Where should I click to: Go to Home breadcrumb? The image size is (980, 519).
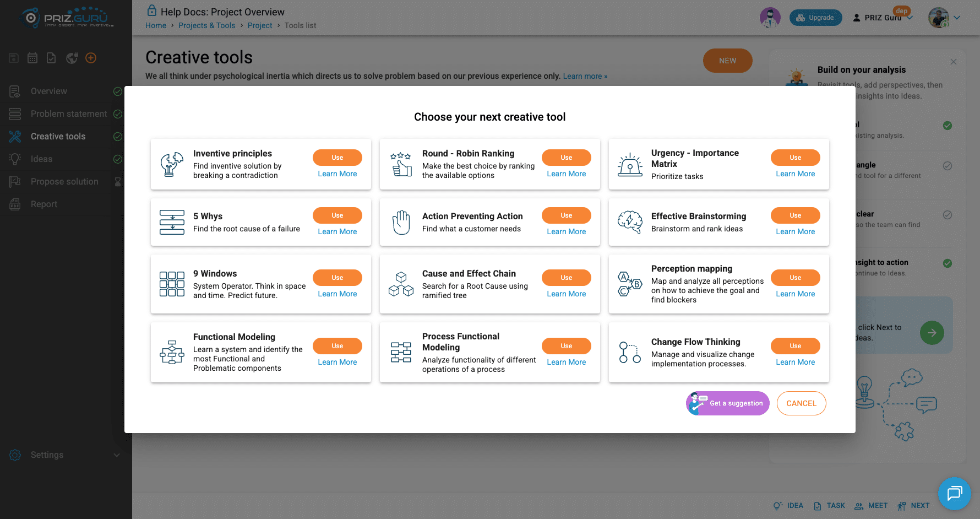click(156, 25)
